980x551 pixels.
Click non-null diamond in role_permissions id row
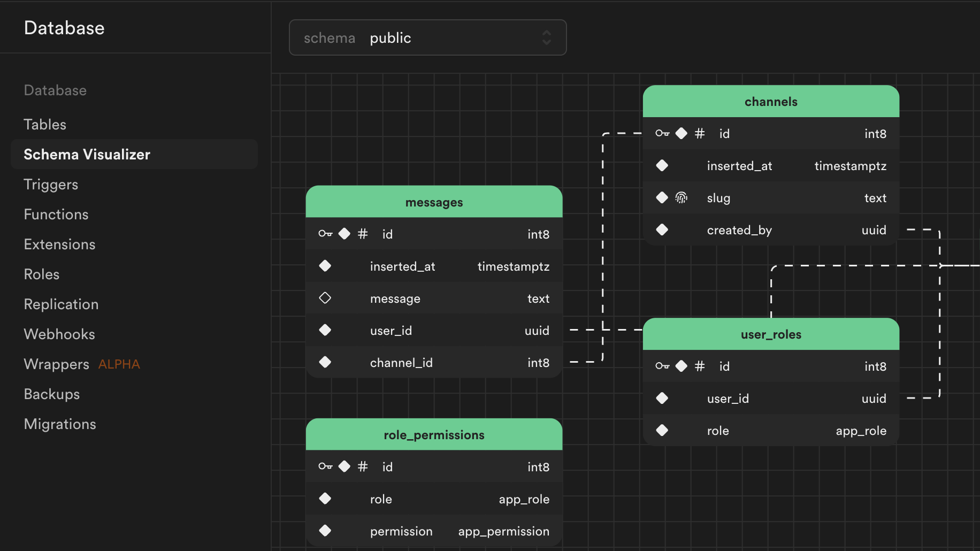coord(344,466)
